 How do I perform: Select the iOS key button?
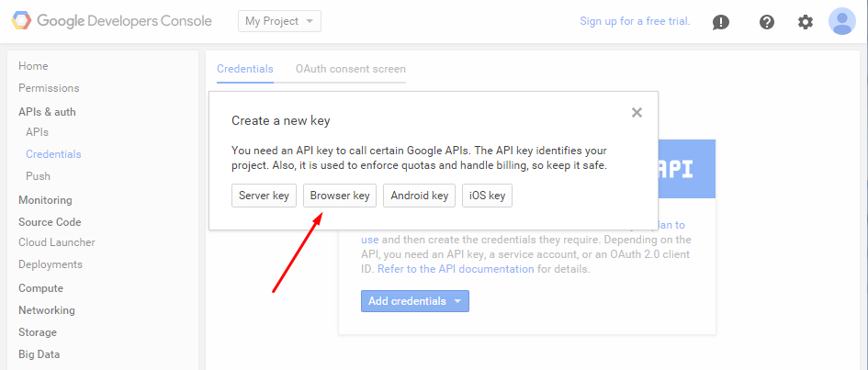[487, 196]
